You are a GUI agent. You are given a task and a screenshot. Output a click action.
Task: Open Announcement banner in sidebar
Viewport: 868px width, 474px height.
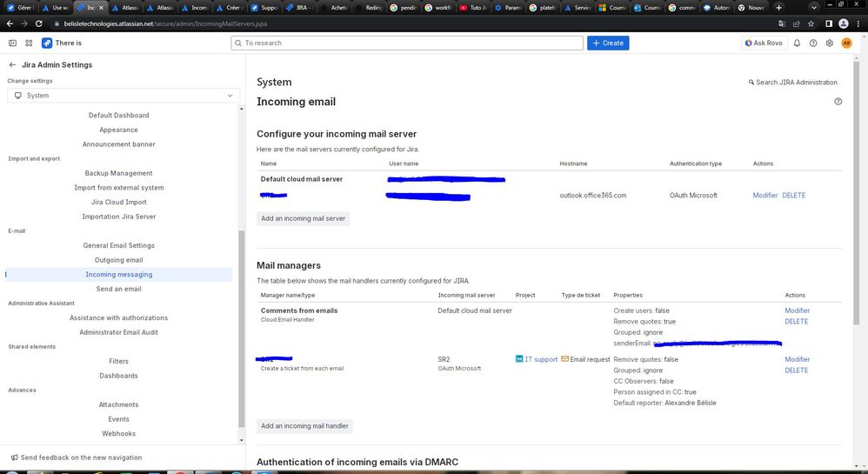[x=118, y=144]
